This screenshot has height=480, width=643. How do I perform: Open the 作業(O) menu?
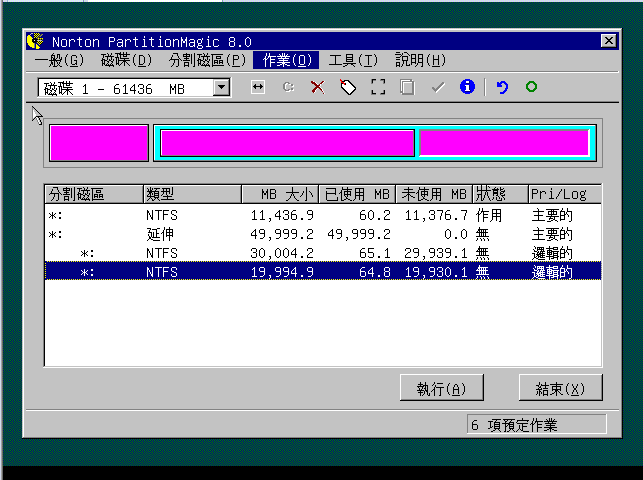click(286, 60)
